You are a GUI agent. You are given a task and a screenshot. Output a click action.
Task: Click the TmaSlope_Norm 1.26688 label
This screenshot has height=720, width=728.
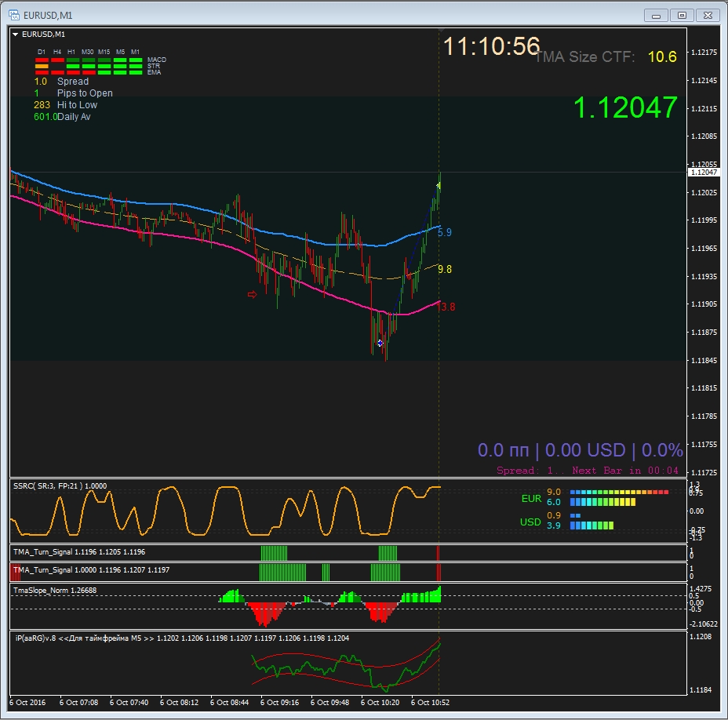pos(55,591)
